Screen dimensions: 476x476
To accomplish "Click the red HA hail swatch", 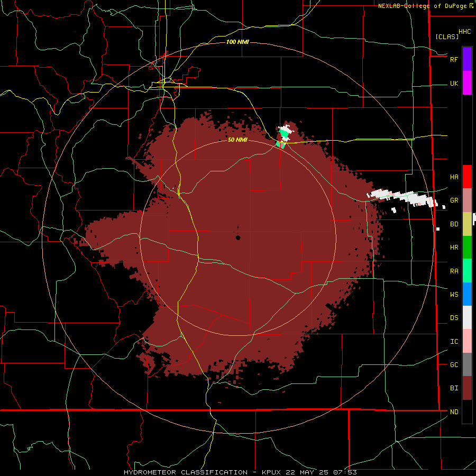I will 467,177.
